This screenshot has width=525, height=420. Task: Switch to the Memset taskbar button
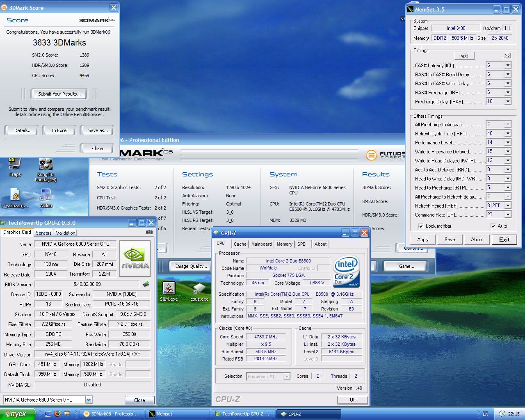click(177, 414)
